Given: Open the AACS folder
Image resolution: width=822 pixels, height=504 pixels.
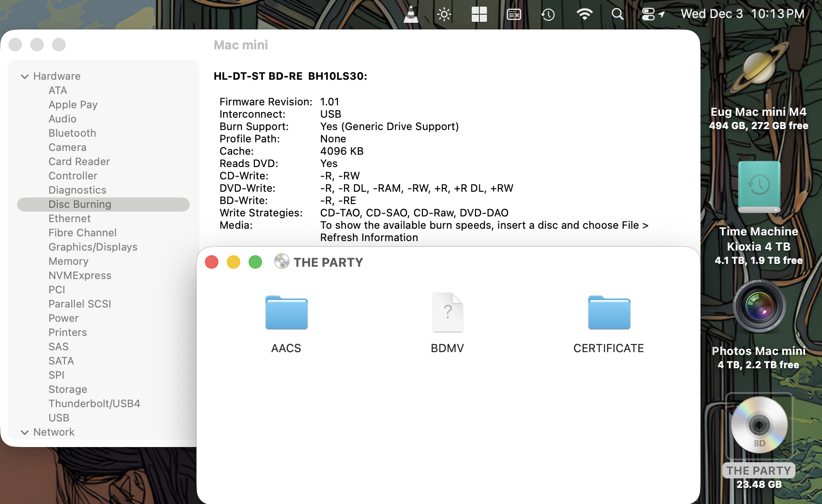Looking at the screenshot, I should coord(286,313).
